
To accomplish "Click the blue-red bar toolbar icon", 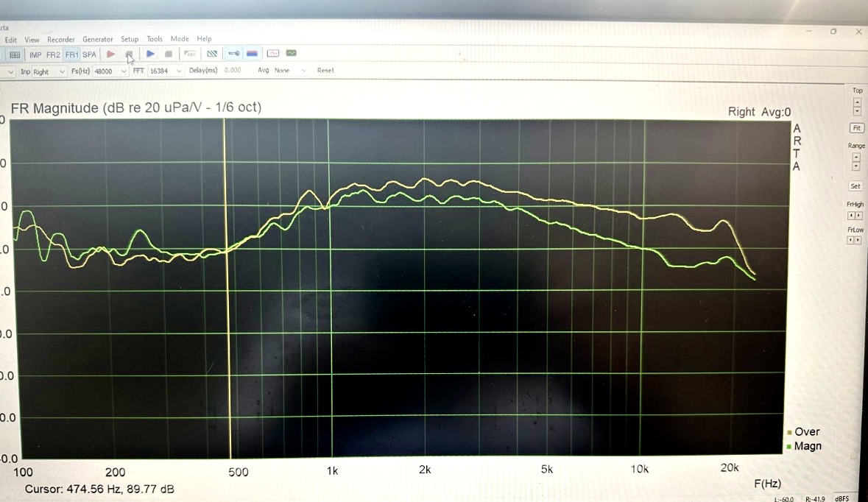I will tap(252, 54).
